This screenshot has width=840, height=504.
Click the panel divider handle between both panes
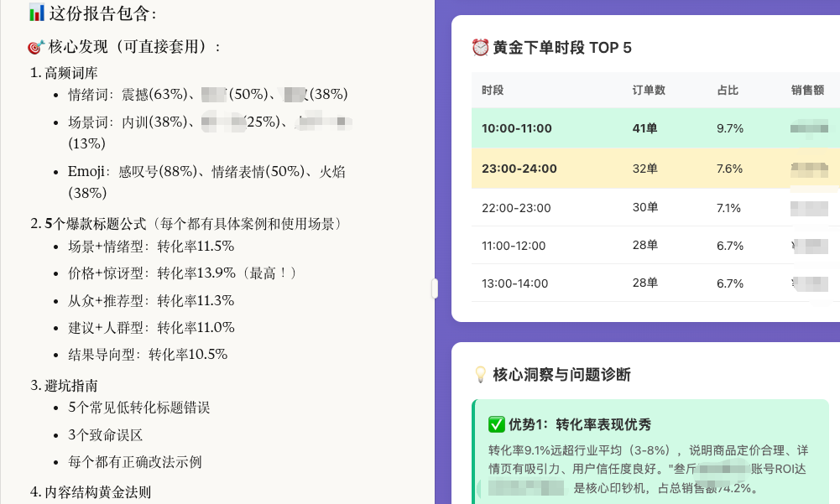pos(434,288)
